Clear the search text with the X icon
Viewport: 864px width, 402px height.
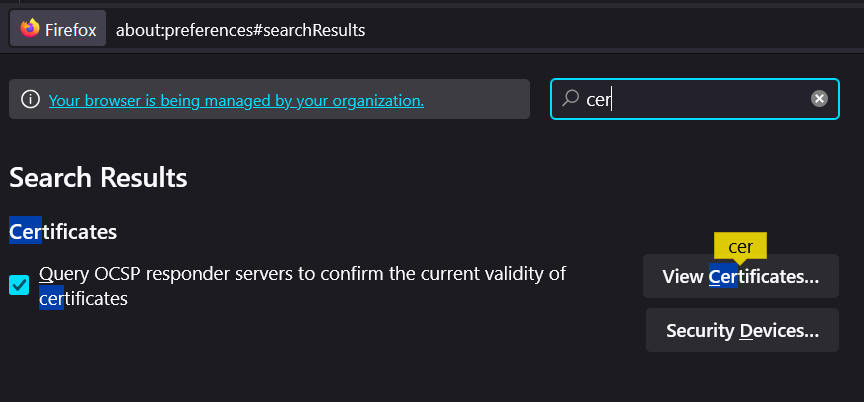819,98
